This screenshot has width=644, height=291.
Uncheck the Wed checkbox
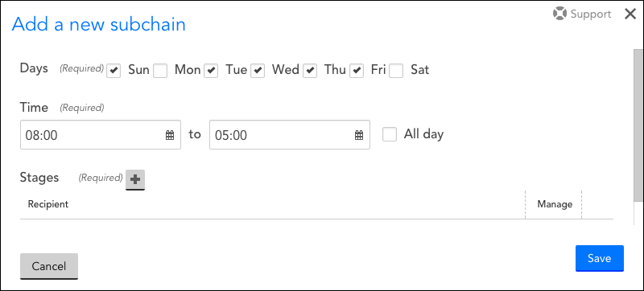[258, 71]
